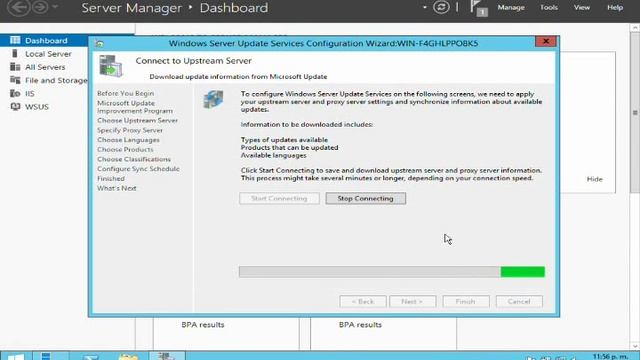Click the wizard title bar icon
The width and height of the screenshot is (640, 360).
pos(99,43)
